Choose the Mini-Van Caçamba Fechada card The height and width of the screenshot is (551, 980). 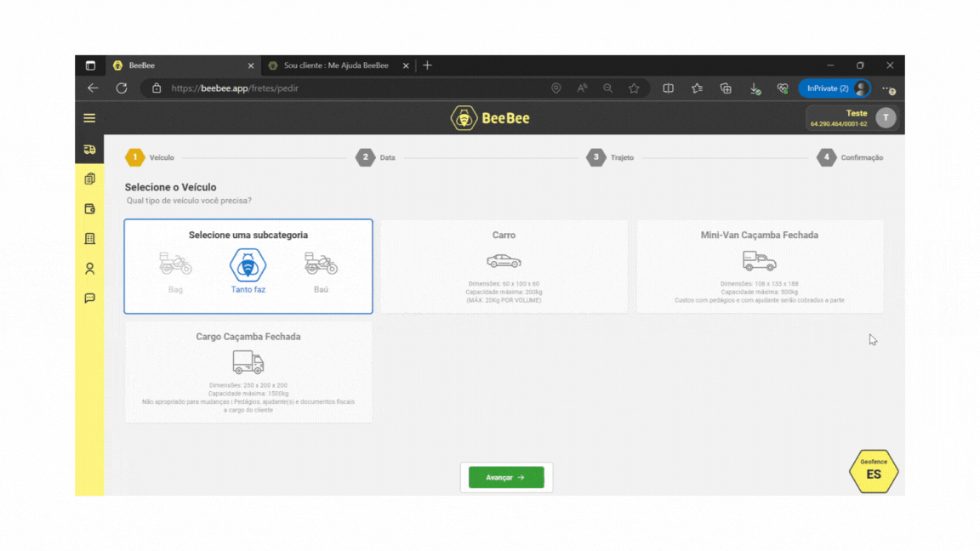760,266
